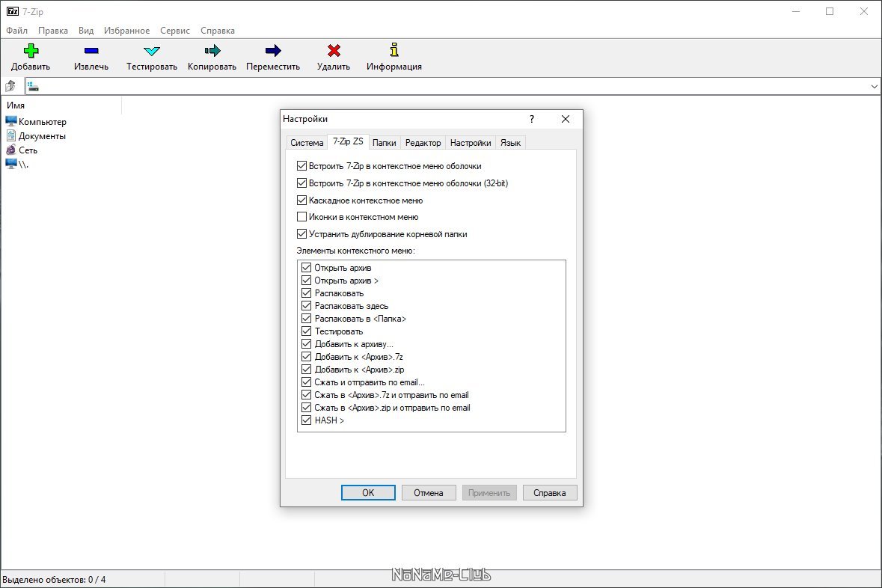Click the Имя column header
Viewport: 882px width, 588px height.
(61, 105)
